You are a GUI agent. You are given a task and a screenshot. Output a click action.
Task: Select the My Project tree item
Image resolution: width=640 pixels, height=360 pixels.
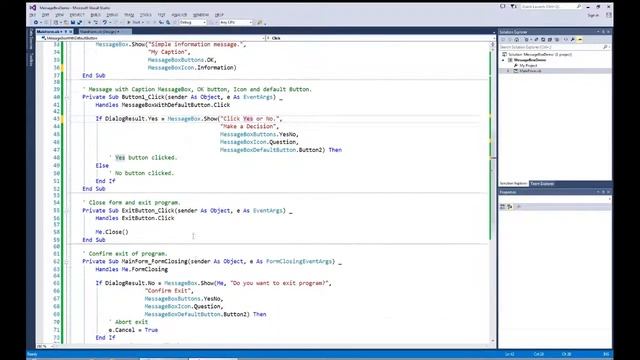point(528,65)
